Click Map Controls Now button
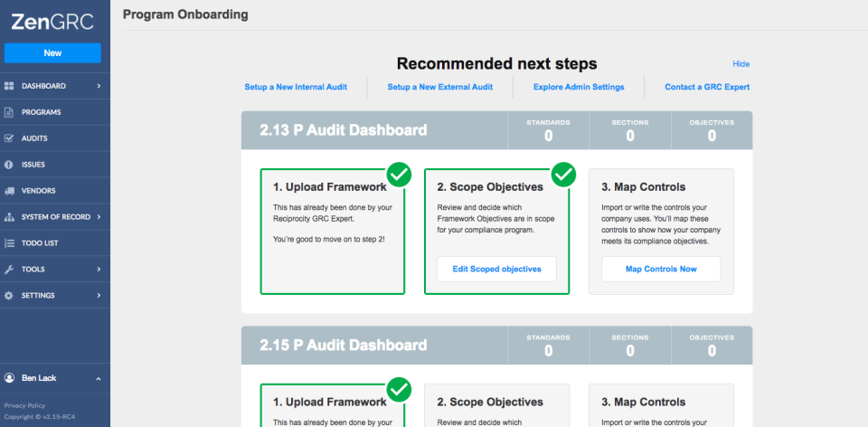The width and height of the screenshot is (868, 427). [x=661, y=269]
